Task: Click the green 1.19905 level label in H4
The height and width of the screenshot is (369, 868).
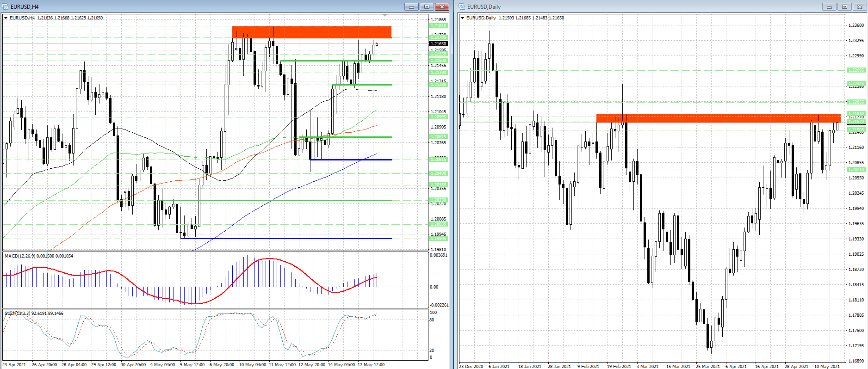Action: pyautogui.click(x=438, y=239)
